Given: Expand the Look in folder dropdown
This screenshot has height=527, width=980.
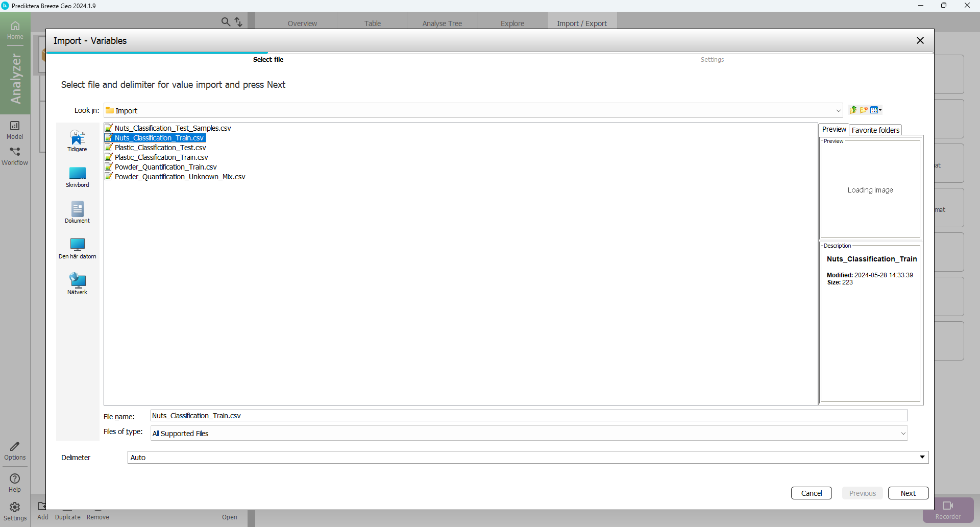Looking at the screenshot, I should [838, 111].
